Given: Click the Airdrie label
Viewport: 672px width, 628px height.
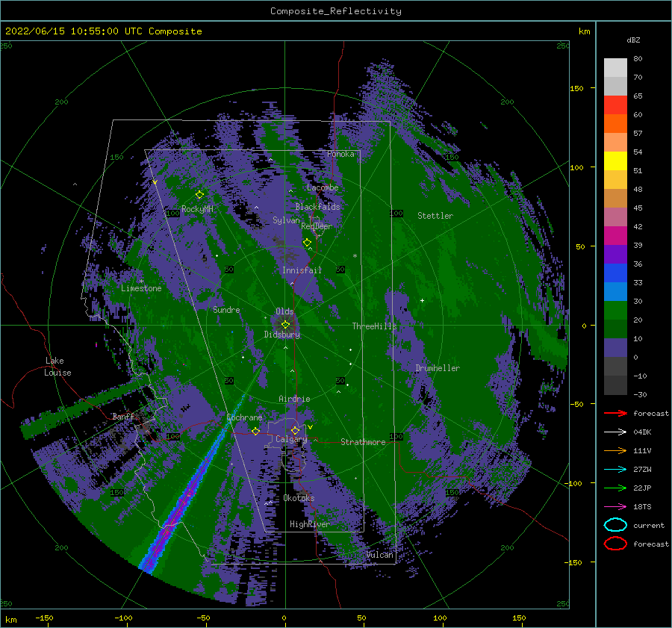Looking at the screenshot, I should coord(294,399).
